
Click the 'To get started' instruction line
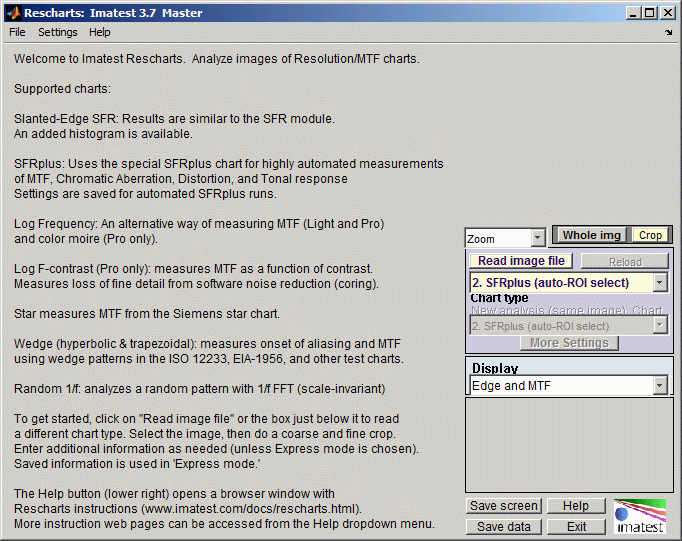(206, 419)
